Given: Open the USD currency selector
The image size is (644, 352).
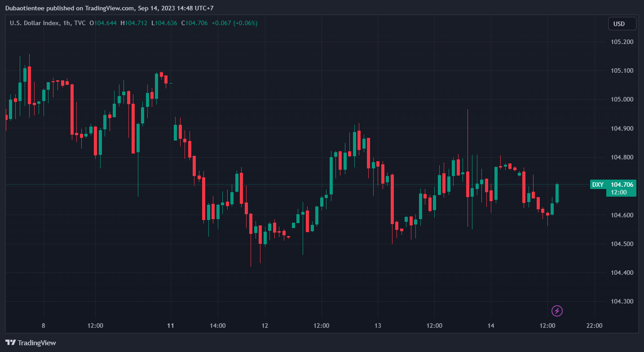Looking at the screenshot, I should pyautogui.click(x=622, y=24).
